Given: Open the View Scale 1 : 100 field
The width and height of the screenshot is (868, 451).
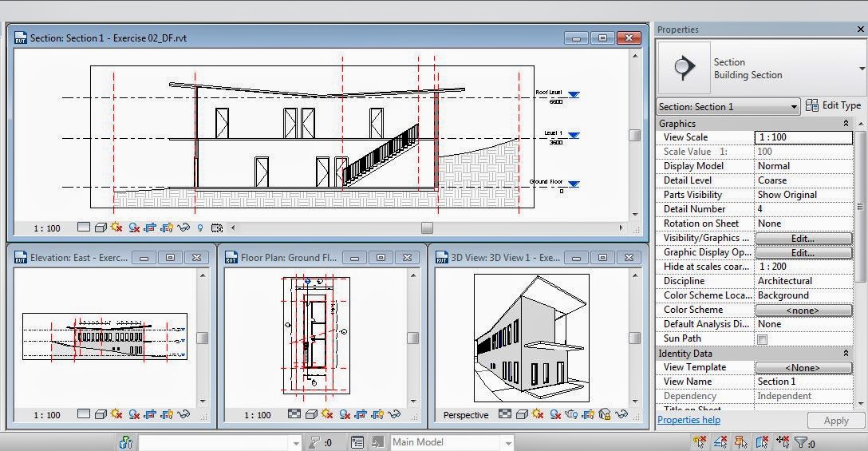Looking at the screenshot, I should (x=803, y=137).
